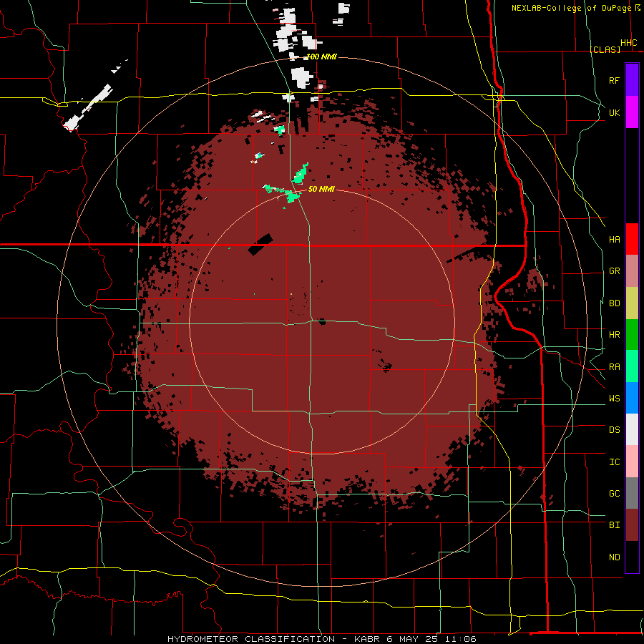644x644 pixels.
Task: Click the BD legend label
Action: pyautogui.click(x=614, y=303)
